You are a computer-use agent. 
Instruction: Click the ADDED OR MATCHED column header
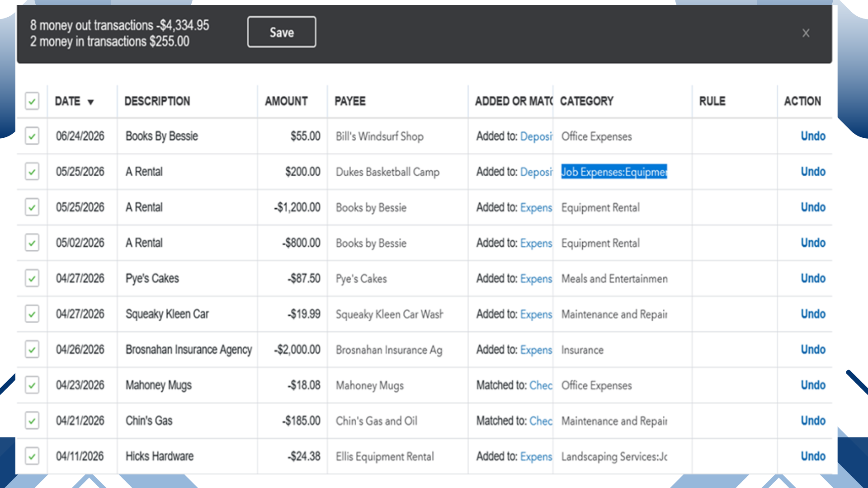coord(514,101)
